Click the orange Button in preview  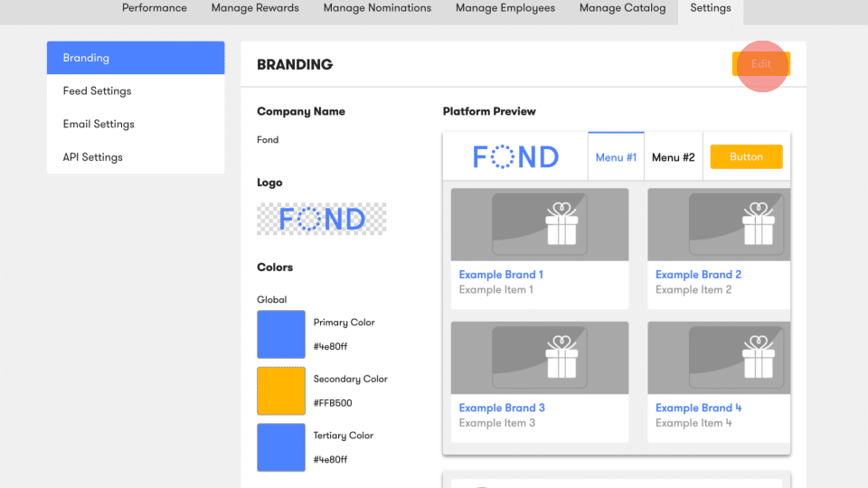pyautogui.click(x=746, y=156)
